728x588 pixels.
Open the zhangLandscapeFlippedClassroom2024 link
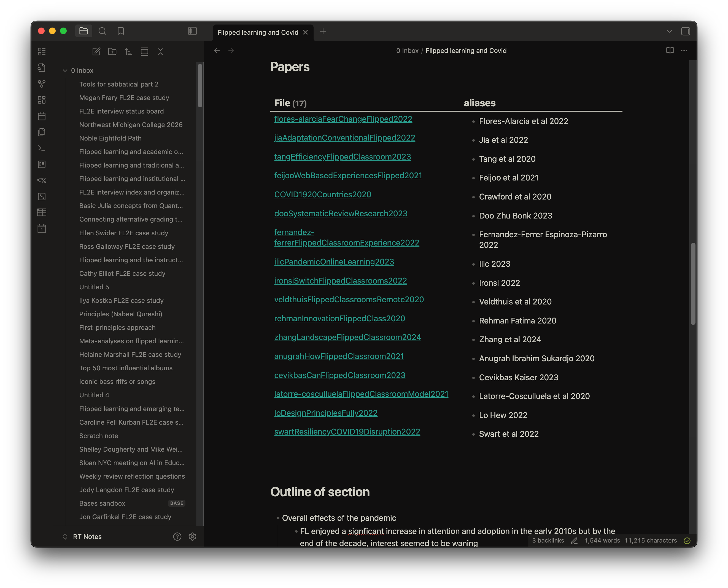pos(347,337)
